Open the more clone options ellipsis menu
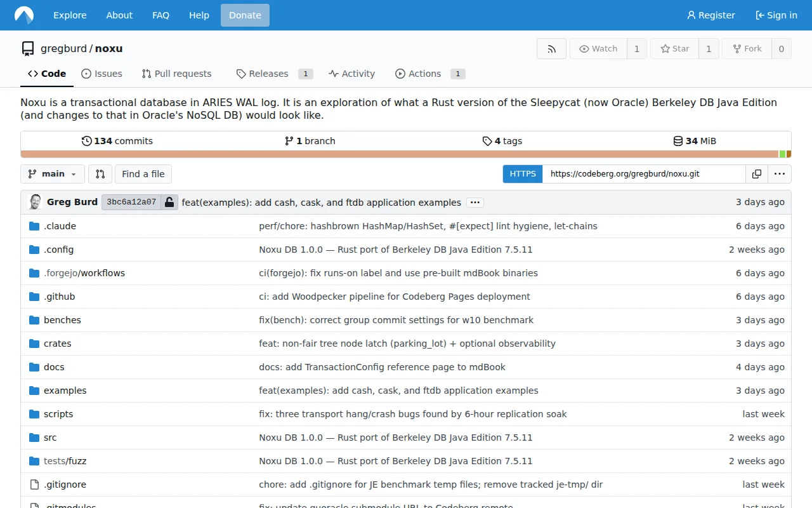This screenshot has width=812, height=508. click(x=780, y=174)
